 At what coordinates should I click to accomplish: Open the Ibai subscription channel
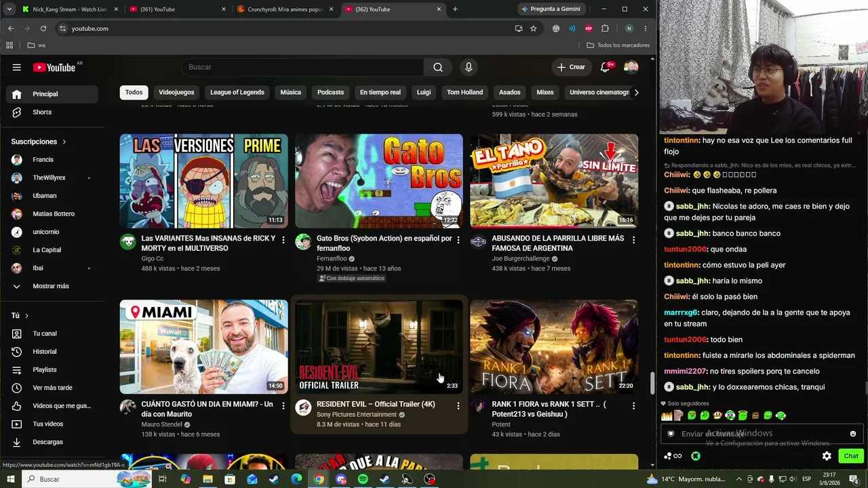pyautogui.click(x=51, y=268)
